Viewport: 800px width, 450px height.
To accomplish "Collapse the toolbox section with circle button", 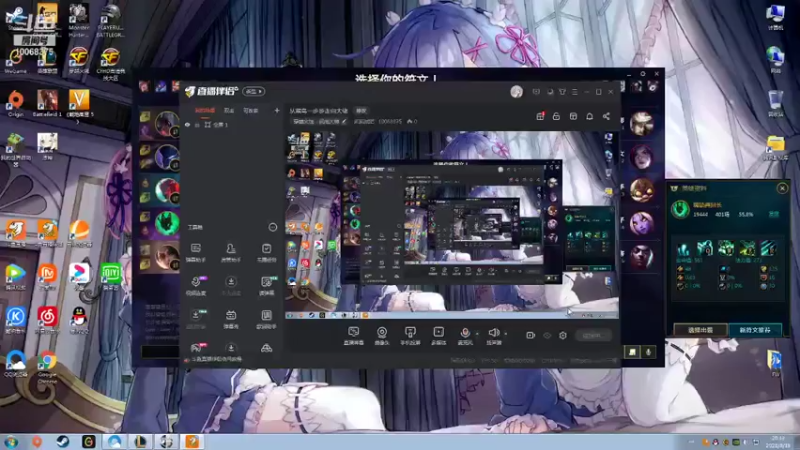I will coord(272,227).
